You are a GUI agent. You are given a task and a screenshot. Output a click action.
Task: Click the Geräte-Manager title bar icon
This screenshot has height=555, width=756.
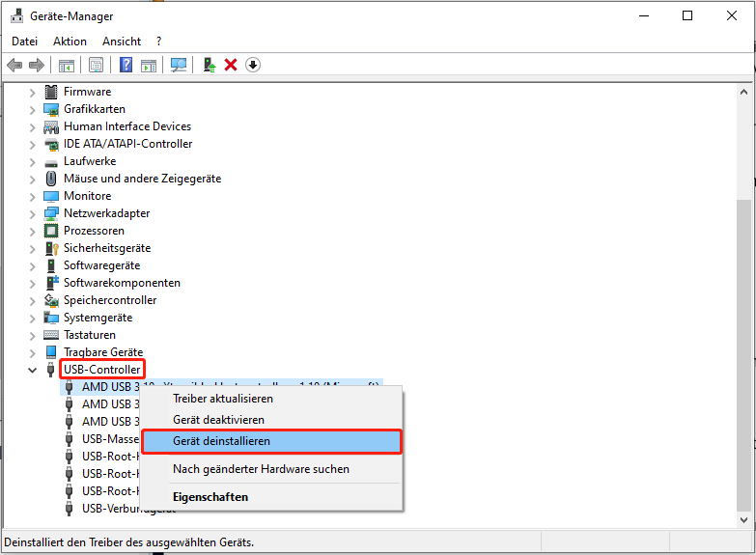pyautogui.click(x=16, y=15)
